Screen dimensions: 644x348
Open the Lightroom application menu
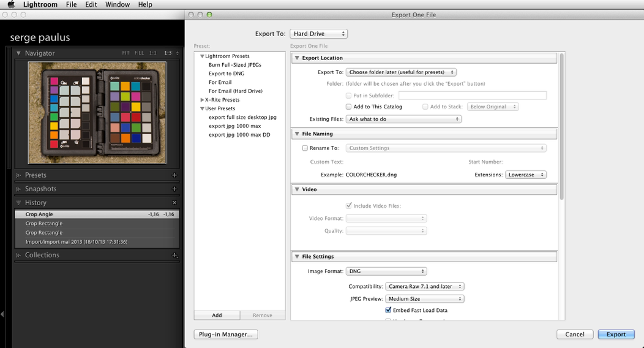[x=40, y=4]
